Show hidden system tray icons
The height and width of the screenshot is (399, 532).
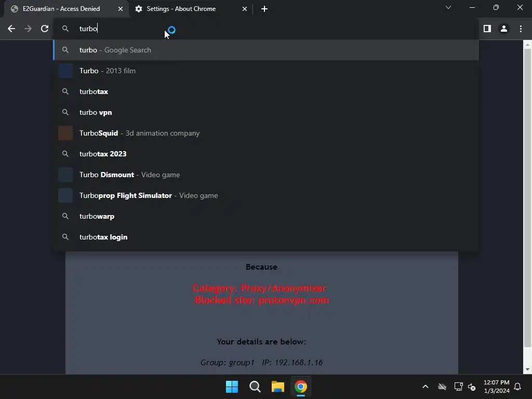(x=425, y=387)
